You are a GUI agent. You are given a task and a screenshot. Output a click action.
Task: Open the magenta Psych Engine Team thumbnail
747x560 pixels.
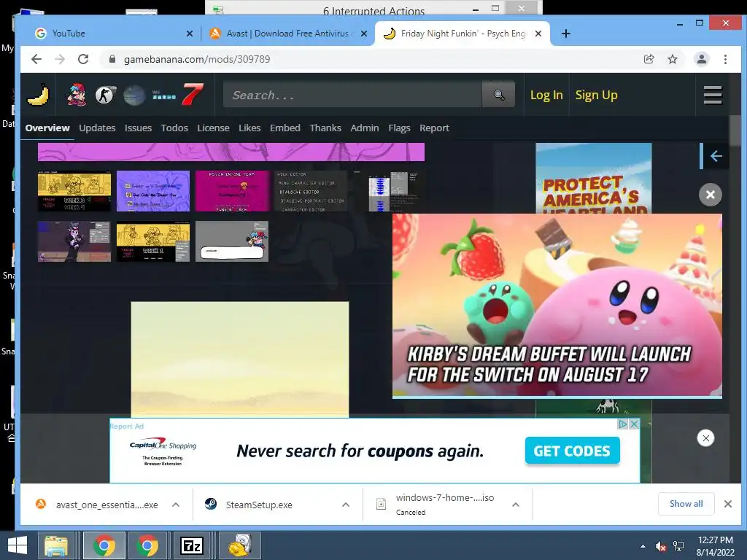(x=232, y=191)
